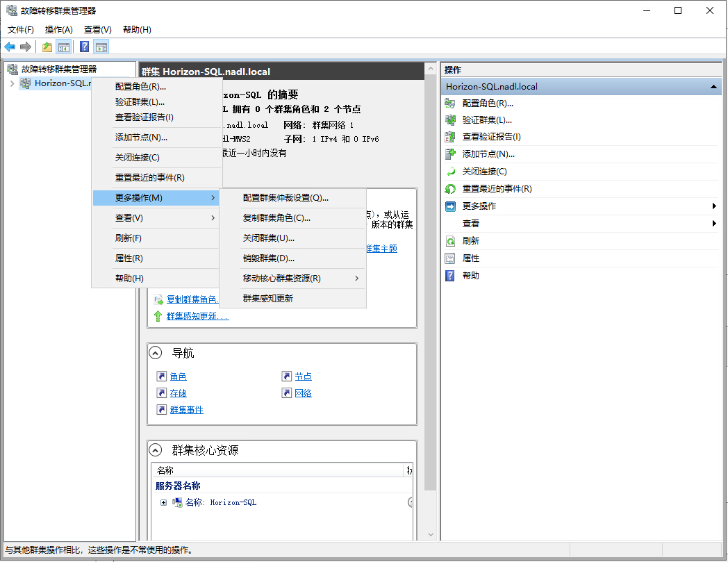Open the 查看(V) submenu in the context menu
This screenshot has width=728, height=562.
pos(156,218)
